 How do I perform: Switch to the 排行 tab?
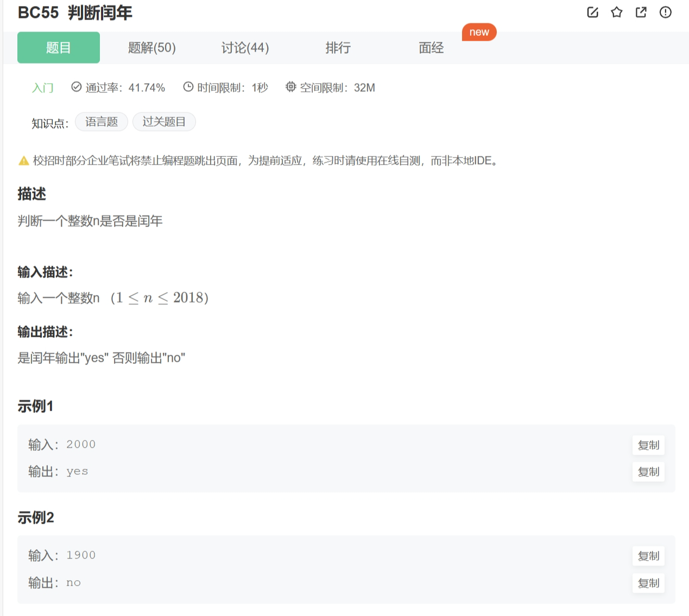click(338, 48)
